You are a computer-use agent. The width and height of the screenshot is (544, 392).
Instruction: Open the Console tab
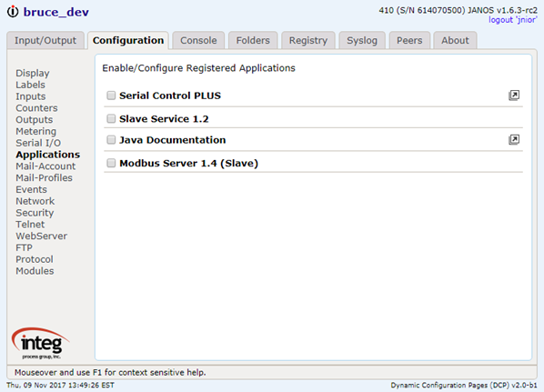(198, 41)
